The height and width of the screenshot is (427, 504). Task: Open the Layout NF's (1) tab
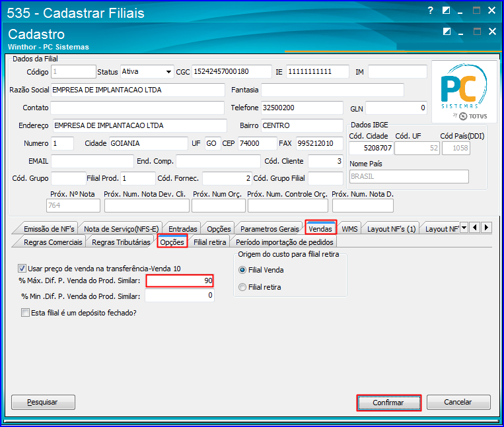391,229
